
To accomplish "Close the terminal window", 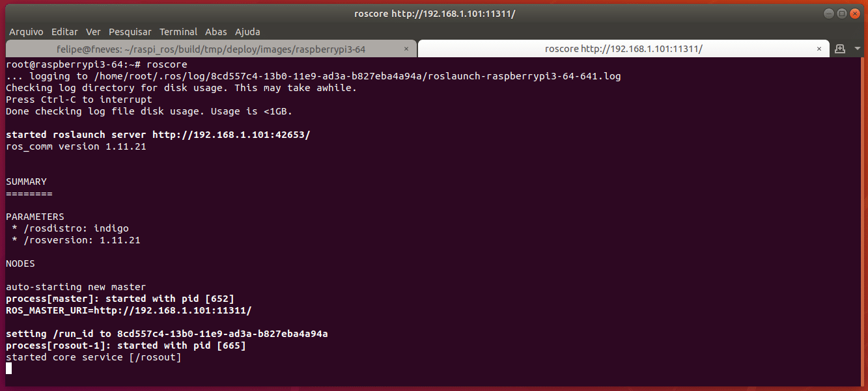I will 854,13.
